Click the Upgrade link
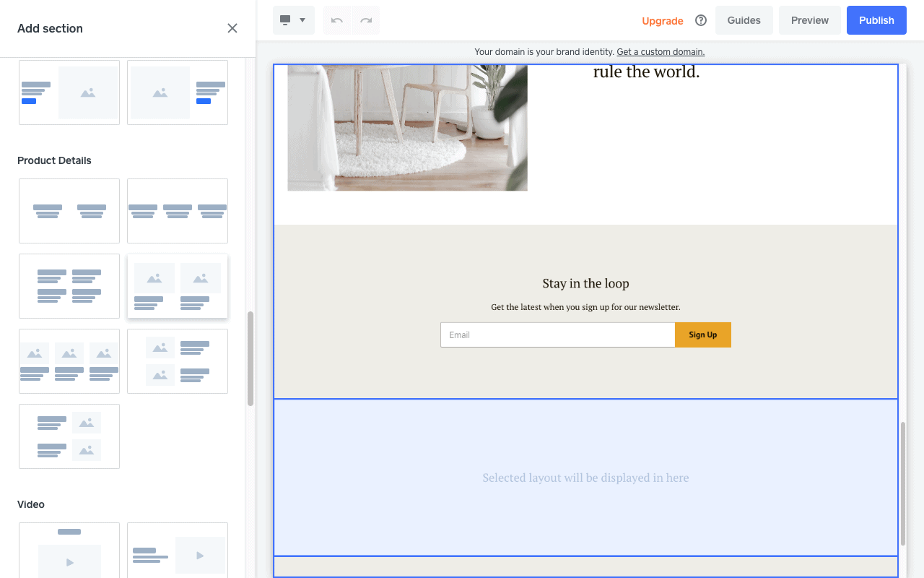 [x=663, y=21]
